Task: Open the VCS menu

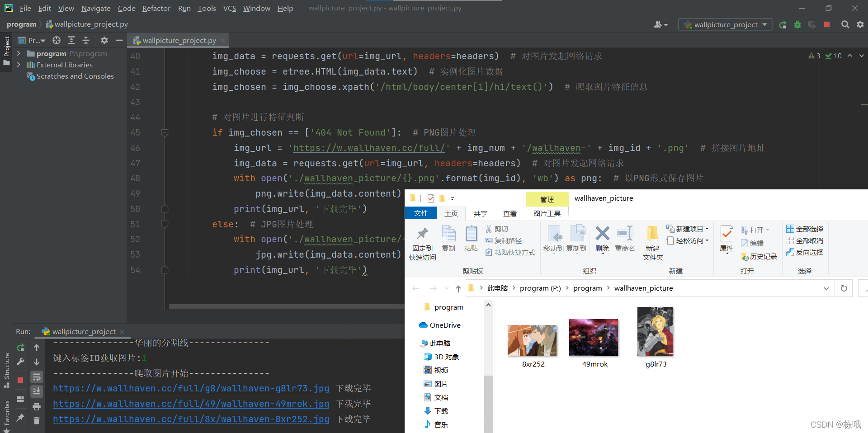Action: click(230, 8)
